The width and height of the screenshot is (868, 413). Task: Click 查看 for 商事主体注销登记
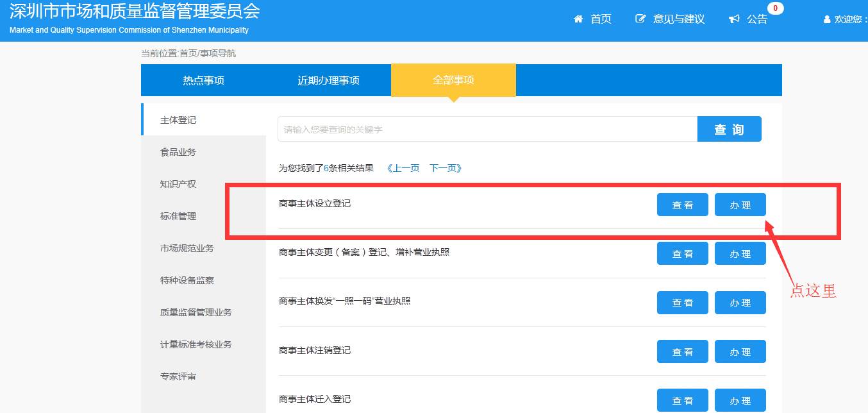point(682,351)
